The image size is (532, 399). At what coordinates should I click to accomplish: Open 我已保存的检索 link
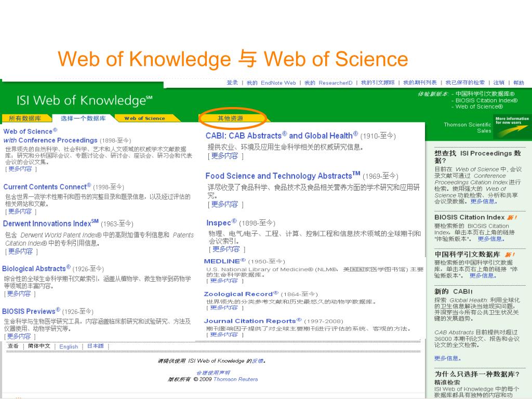(x=465, y=83)
